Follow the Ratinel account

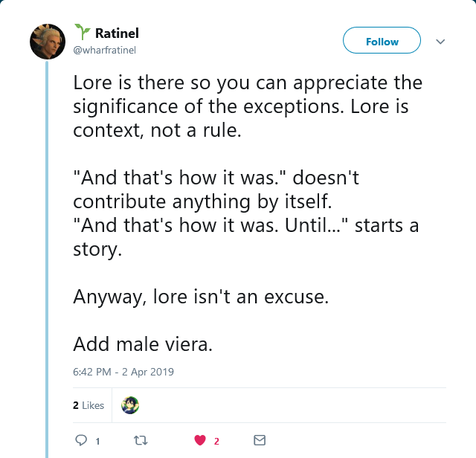382,40
